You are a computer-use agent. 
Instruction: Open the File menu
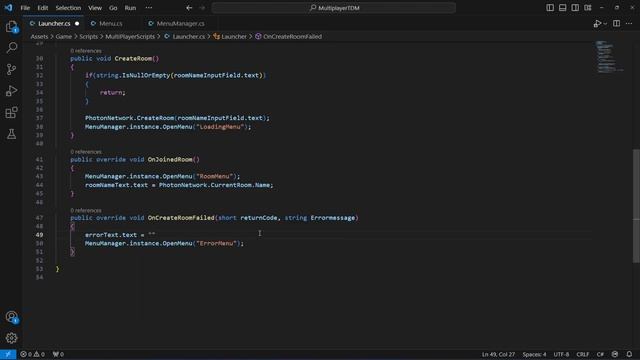pos(25,8)
